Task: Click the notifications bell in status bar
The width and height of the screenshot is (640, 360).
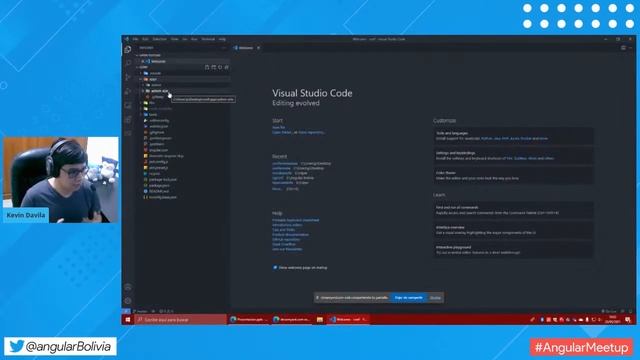Action: [x=630, y=311]
